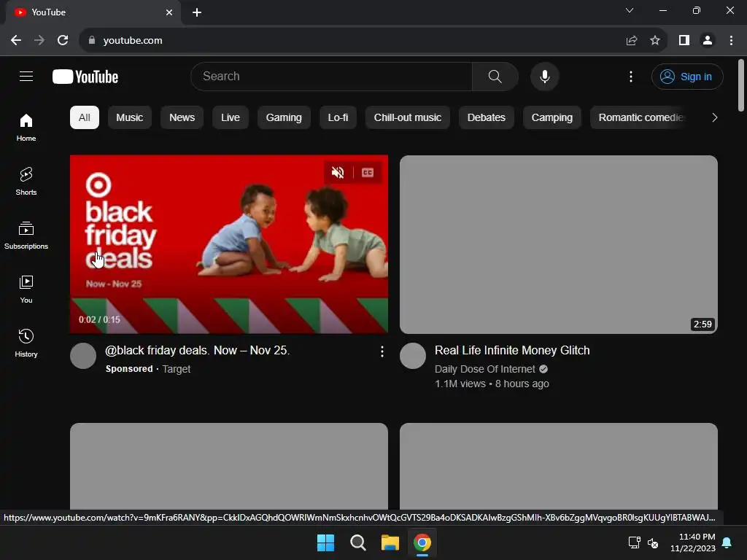747x560 pixels.
Task: Bookmark this page with the star
Action: click(x=655, y=41)
